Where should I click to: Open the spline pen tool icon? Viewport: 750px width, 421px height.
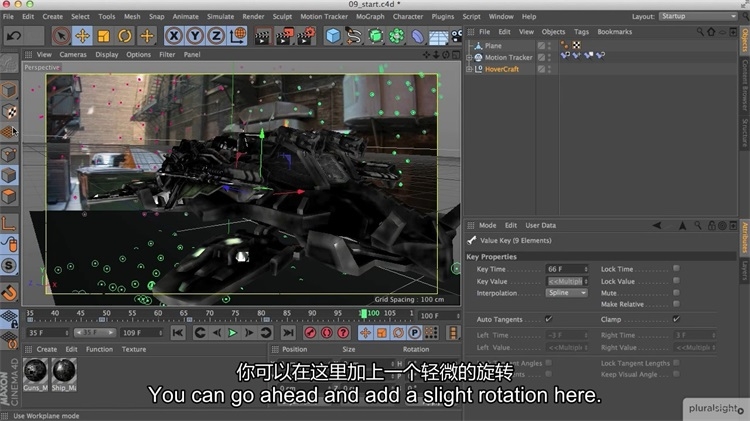point(354,36)
